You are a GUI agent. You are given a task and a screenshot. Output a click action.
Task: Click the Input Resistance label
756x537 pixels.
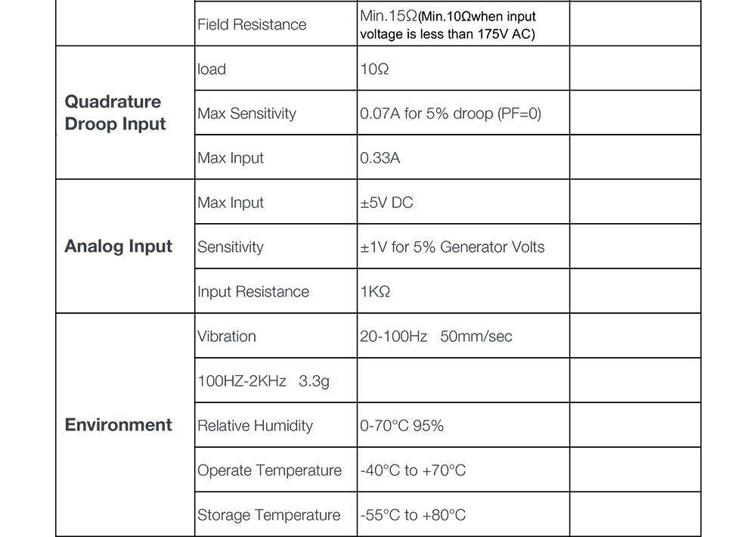[253, 291]
